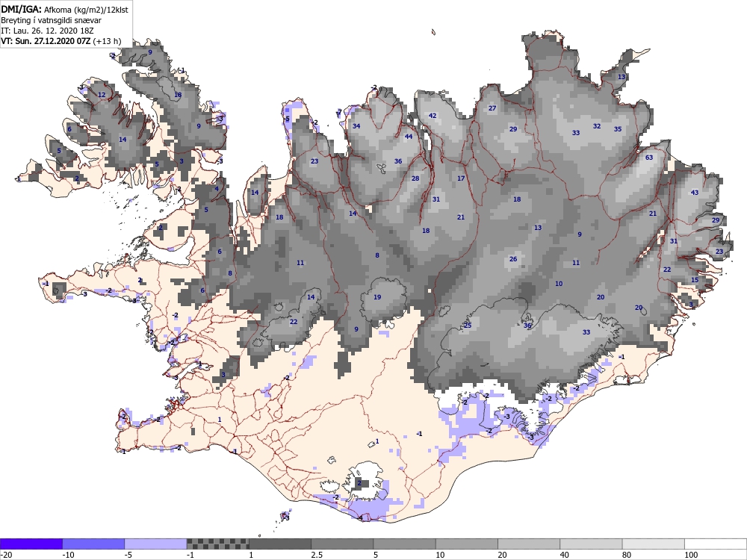Pick the gray 5 to 10 legend swatch
The height and width of the screenshot is (560, 747).
[404, 544]
